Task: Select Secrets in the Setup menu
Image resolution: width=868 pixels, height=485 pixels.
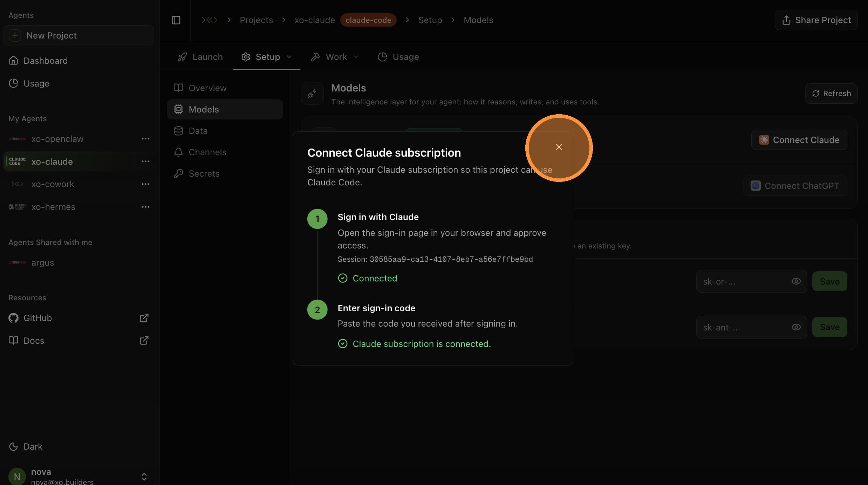Action: (x=225, y=173)
